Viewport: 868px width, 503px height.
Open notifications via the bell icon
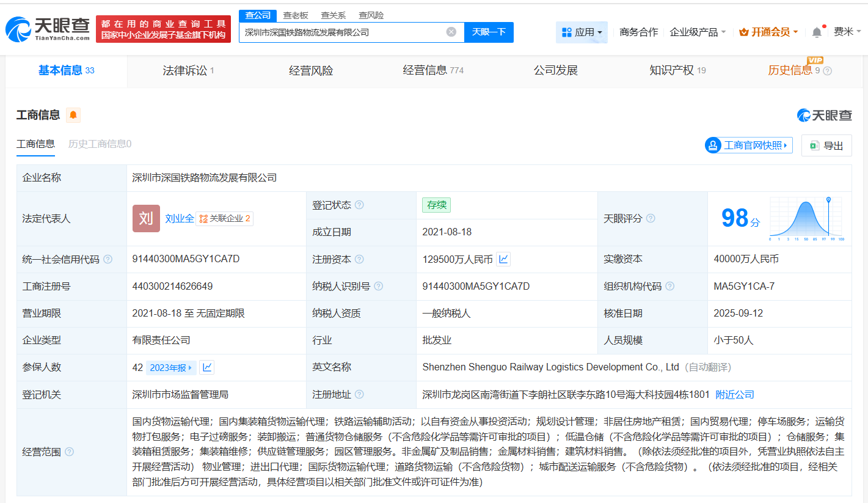point(817,32)
